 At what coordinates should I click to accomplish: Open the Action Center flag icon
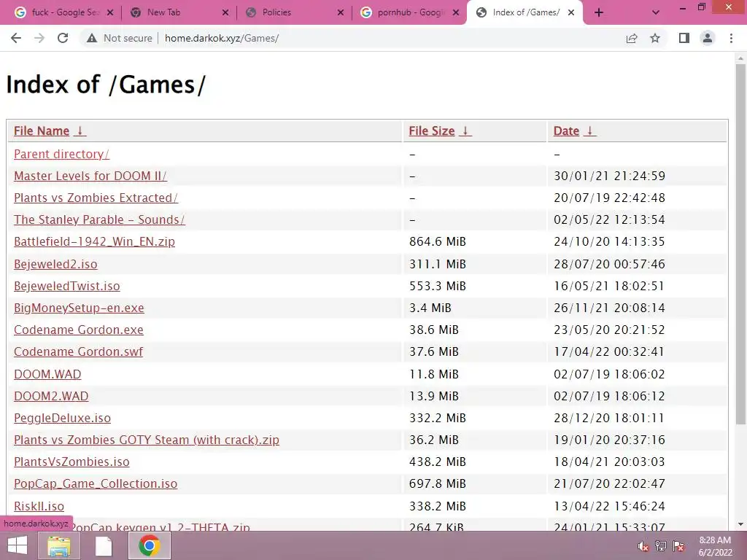[x=678, y=546]
